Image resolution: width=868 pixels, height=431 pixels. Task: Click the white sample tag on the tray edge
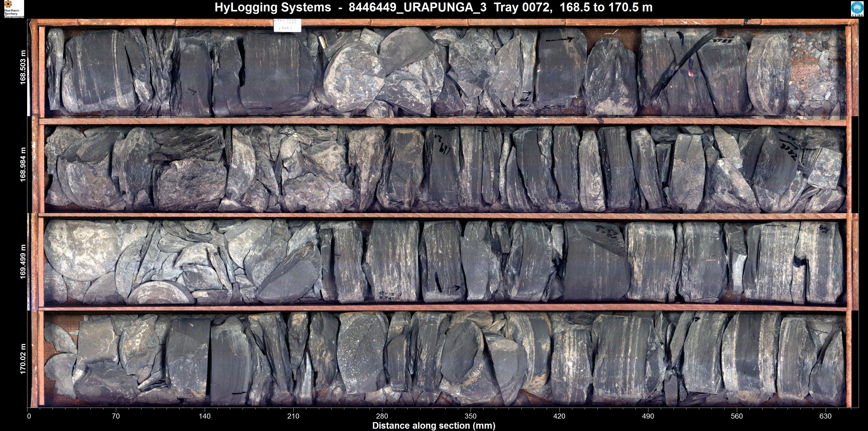click(x=287, y=25)
